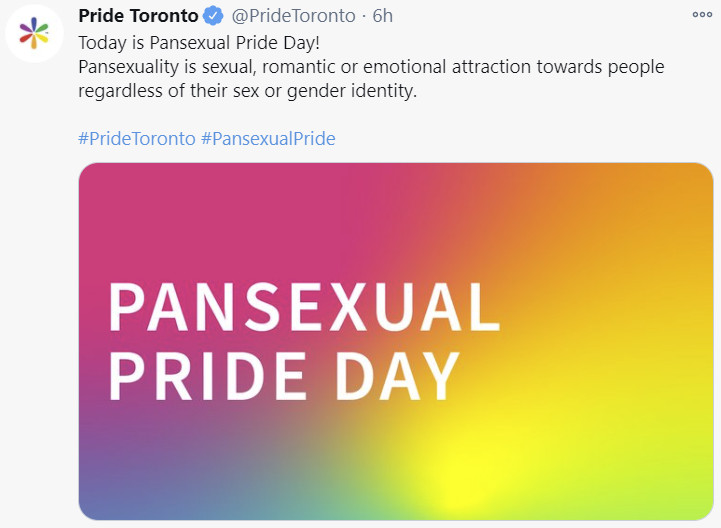
Task: Click the blue verified badge
Action: pos(213,16)
